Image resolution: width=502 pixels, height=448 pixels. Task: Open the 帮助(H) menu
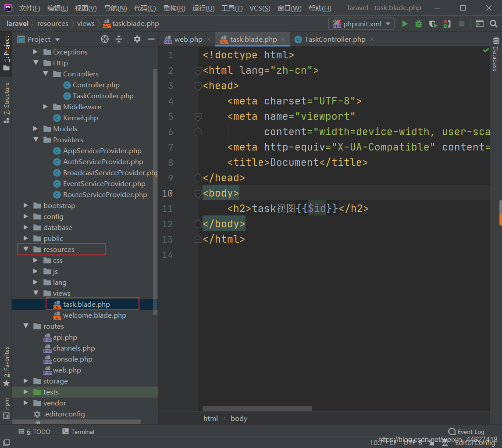tap(320, 8)
